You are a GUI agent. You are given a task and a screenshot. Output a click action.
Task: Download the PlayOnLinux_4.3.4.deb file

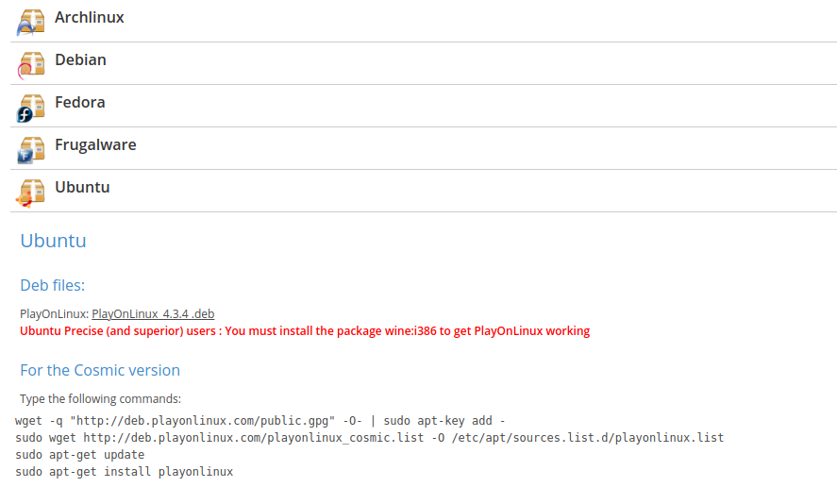(153, 313)
